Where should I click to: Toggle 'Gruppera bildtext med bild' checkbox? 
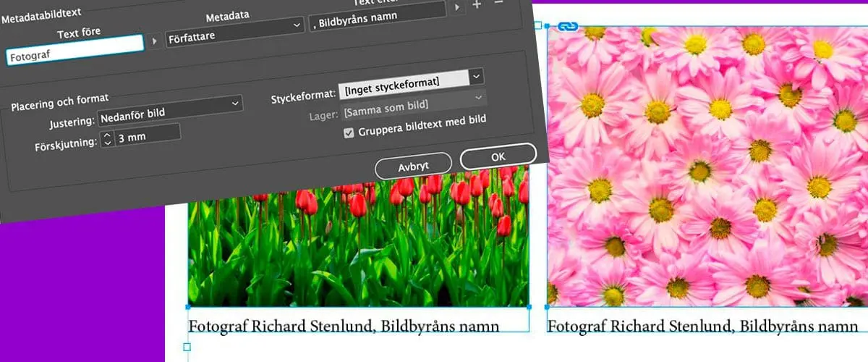349,132
